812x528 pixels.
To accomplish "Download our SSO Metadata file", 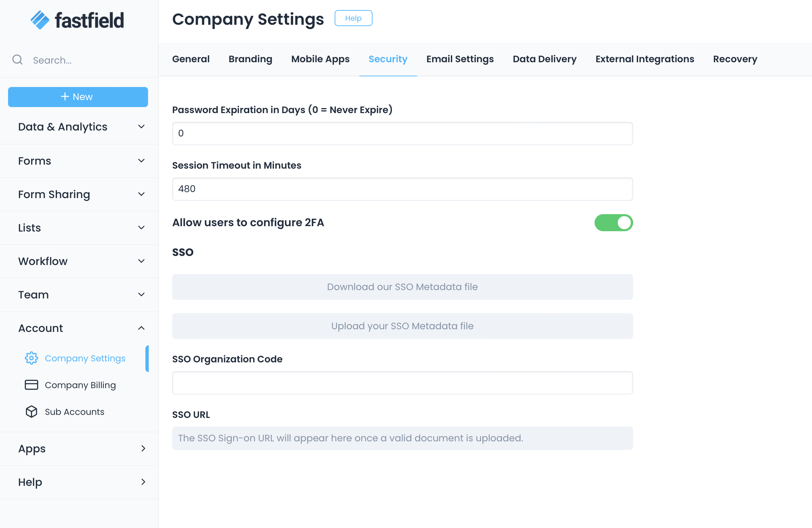I will pos(402,287).
